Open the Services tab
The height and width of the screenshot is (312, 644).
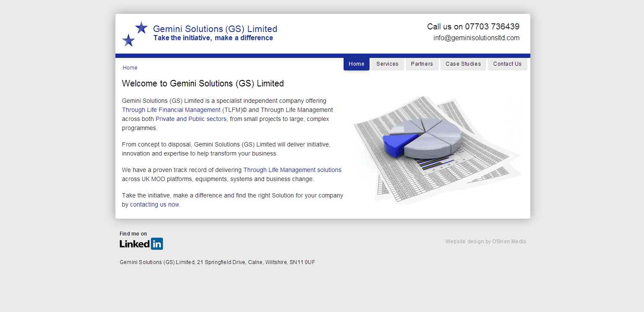(x=387, y=64)
